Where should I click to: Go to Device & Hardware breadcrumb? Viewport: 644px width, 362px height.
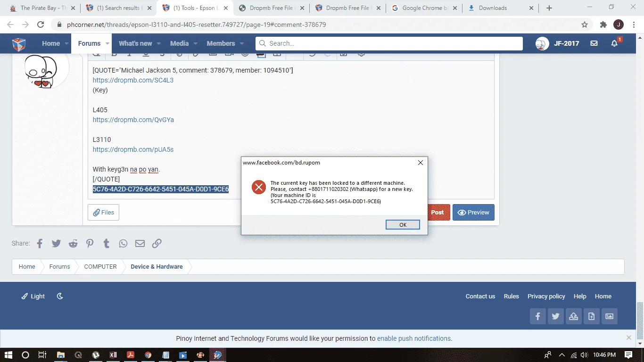click(157, 266)
